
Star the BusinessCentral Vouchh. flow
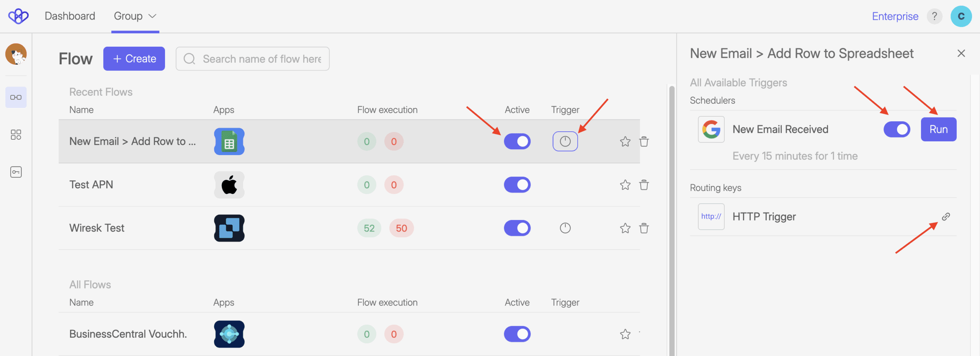pos(625,334)
